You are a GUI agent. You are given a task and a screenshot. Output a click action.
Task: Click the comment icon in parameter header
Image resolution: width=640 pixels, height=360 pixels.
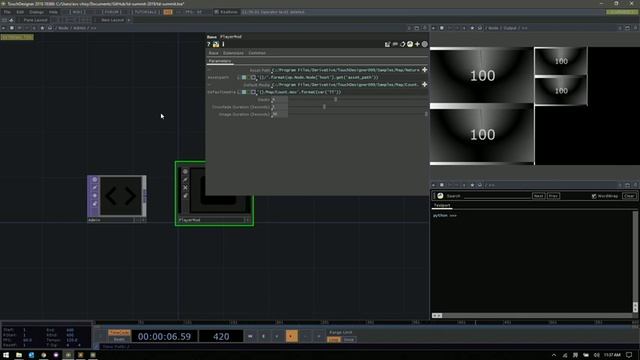[x=395, y=44]
